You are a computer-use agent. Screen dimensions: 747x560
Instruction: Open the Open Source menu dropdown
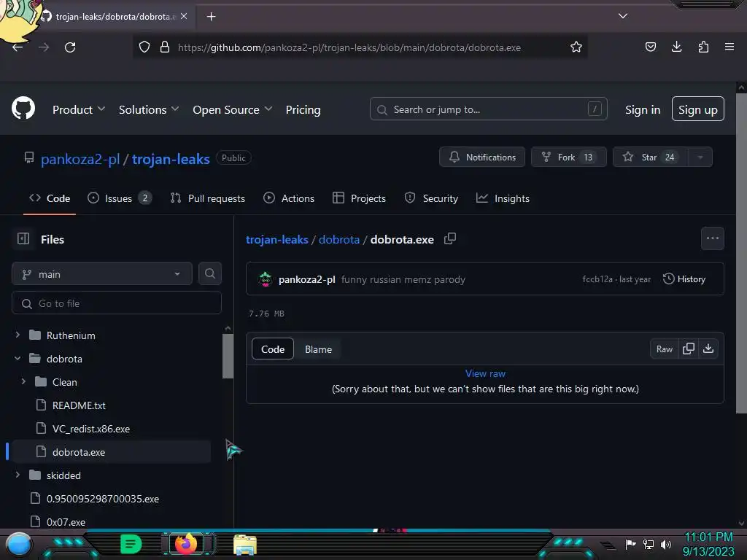tap(233, 109)
